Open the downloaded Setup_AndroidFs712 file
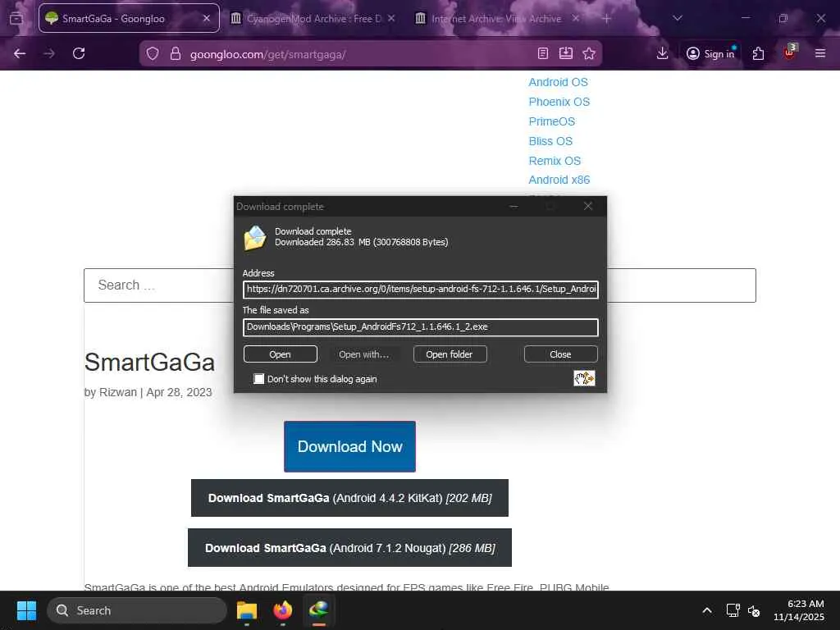Screen dimensions: 840x630 281,354
